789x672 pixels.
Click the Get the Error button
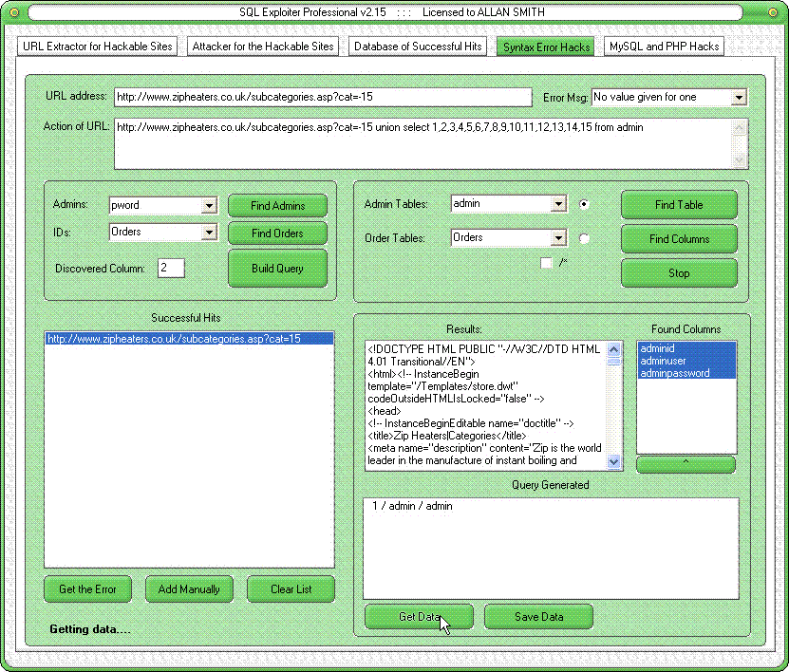[x=87, y=589]
